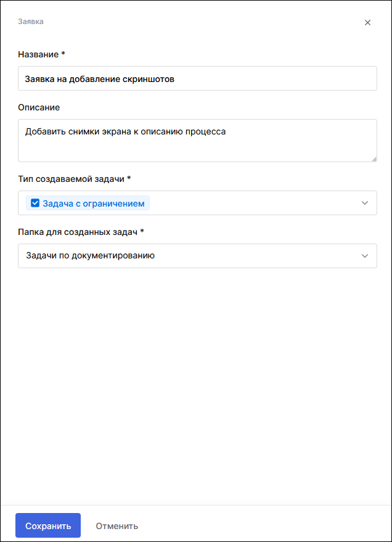Click the resize handle of the description field
Screen dimensions: 392x542
click(x=374, y=160)
